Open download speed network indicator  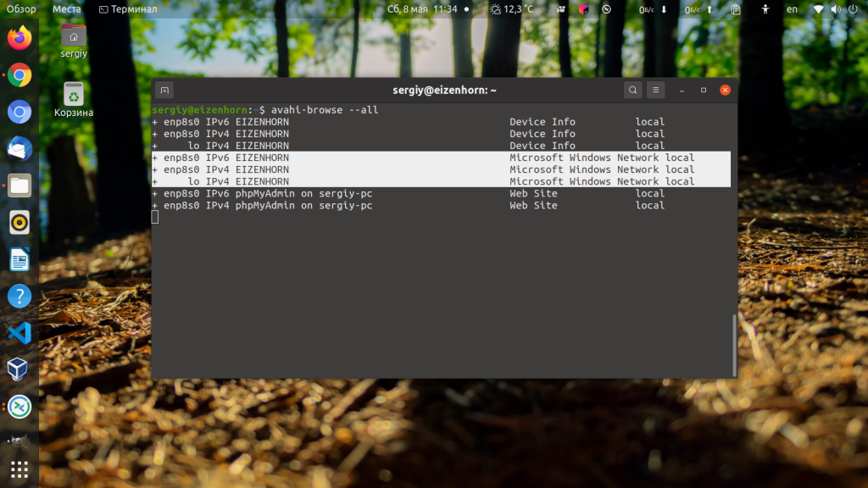pos(654,8)
